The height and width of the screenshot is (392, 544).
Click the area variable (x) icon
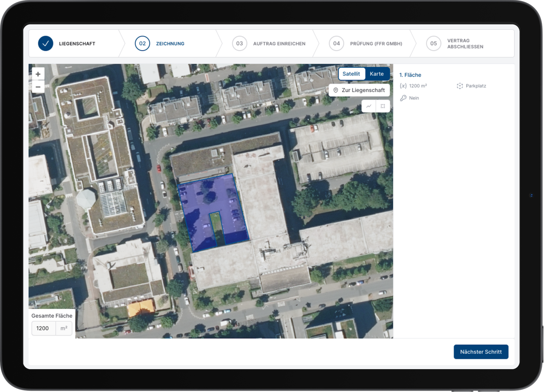point(403,86)
